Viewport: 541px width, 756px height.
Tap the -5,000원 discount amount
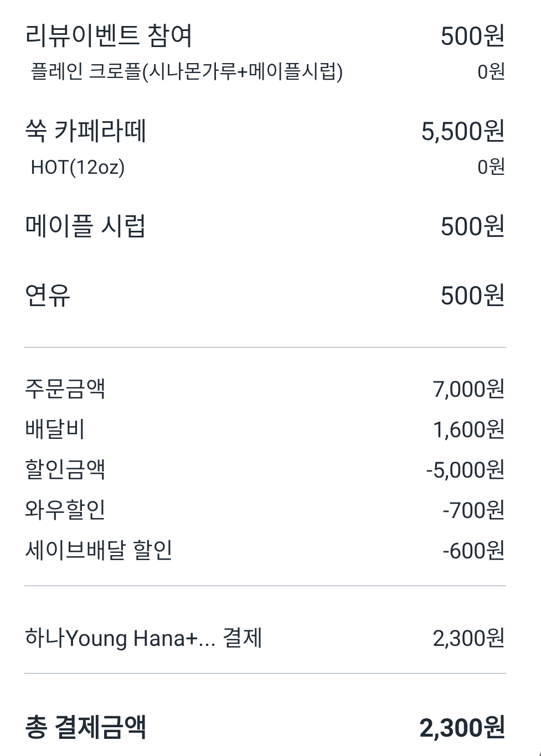tap(465, 470)
